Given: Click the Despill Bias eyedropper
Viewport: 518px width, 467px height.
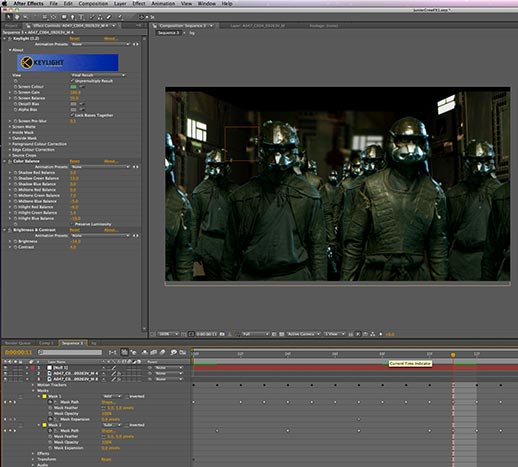Looking at the screenshot, I should tap(82, 104).
